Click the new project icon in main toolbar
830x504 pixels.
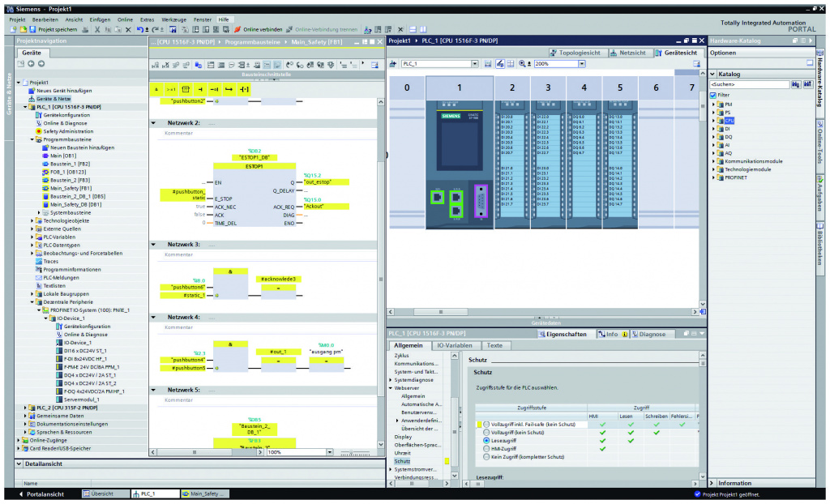coord(15,30)
